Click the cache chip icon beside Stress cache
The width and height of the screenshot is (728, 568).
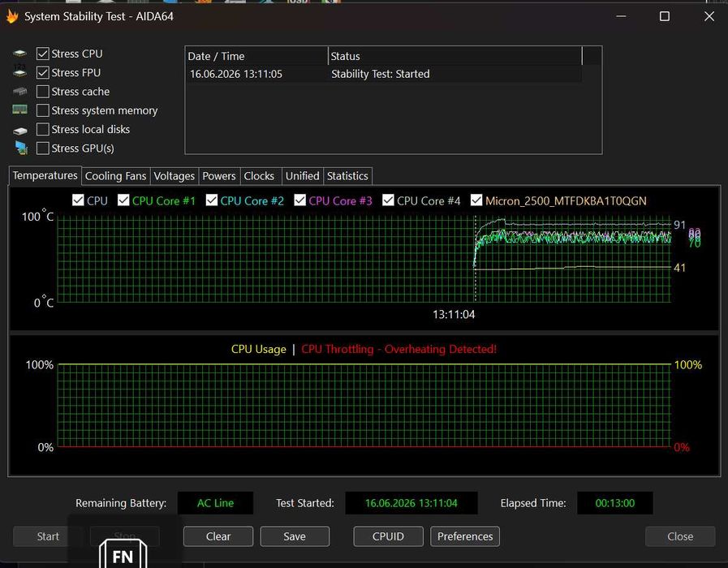(20, 91)
